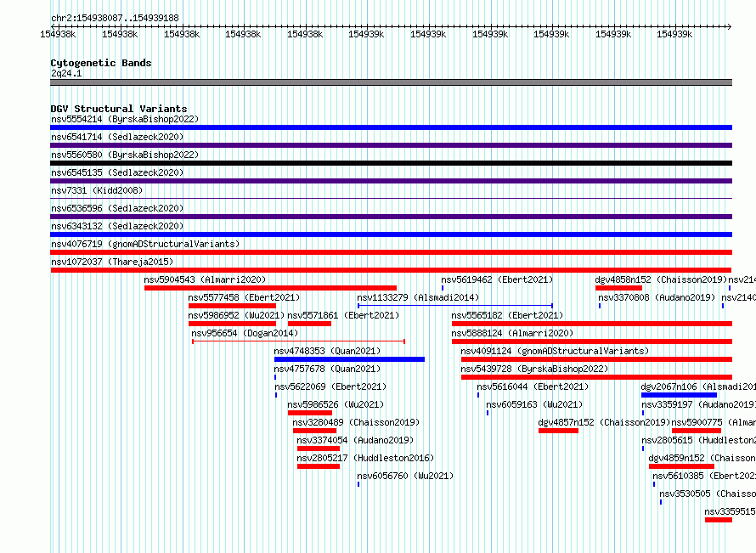Screen dimensions: 756x553
Task: Open nsv6056760 (Wu2021) label
Action: (405, 476)
